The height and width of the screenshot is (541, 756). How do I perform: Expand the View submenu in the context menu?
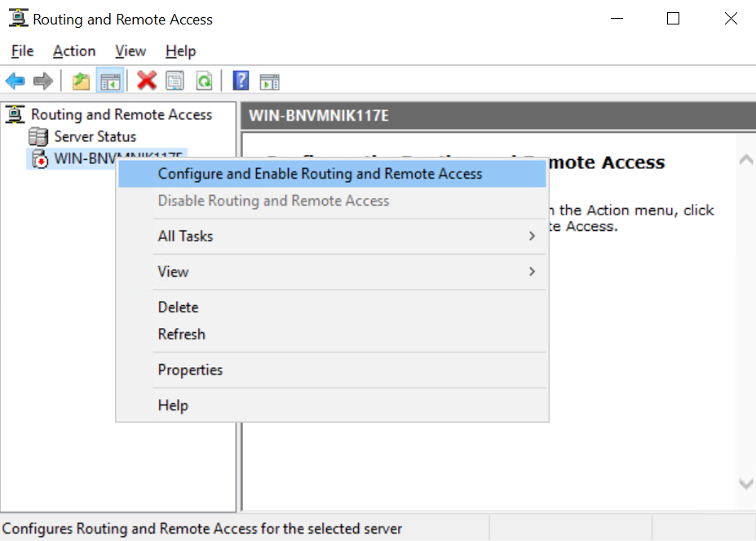point(332,272)
